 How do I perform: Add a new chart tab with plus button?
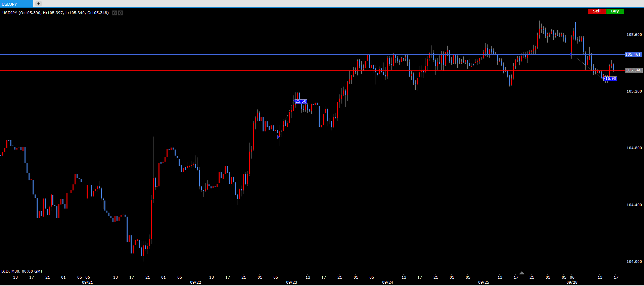coord(39,4)
